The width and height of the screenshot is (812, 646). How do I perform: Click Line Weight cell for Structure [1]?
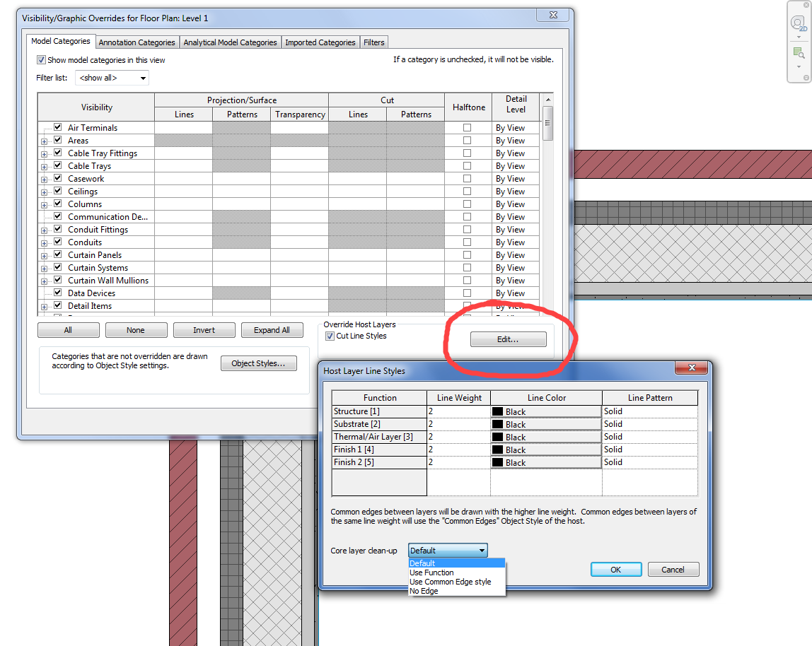click(458, 411)
